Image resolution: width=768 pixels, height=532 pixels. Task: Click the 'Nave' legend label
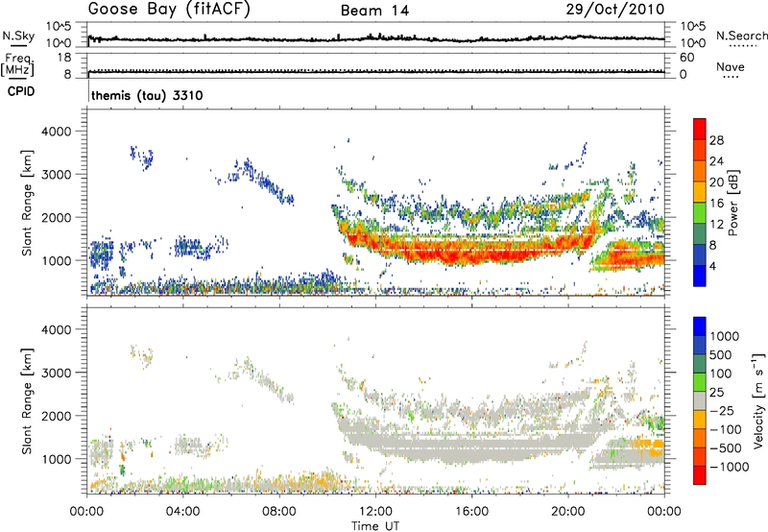click(730, 66)
